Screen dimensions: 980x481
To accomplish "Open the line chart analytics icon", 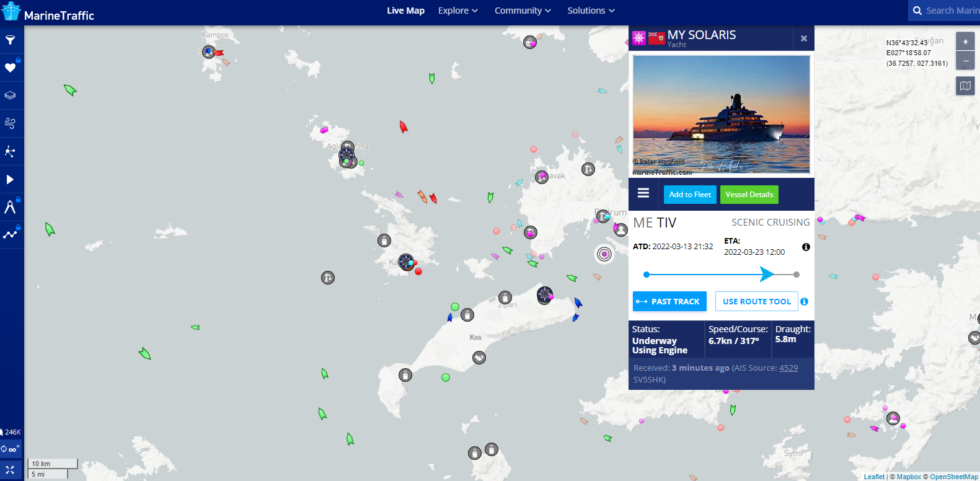I will tap(11, 234).
